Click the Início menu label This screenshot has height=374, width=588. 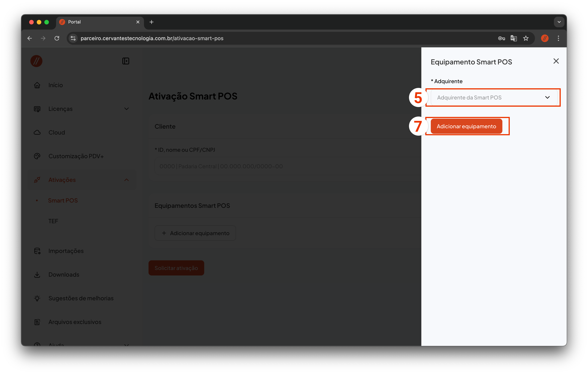point(56,85)
